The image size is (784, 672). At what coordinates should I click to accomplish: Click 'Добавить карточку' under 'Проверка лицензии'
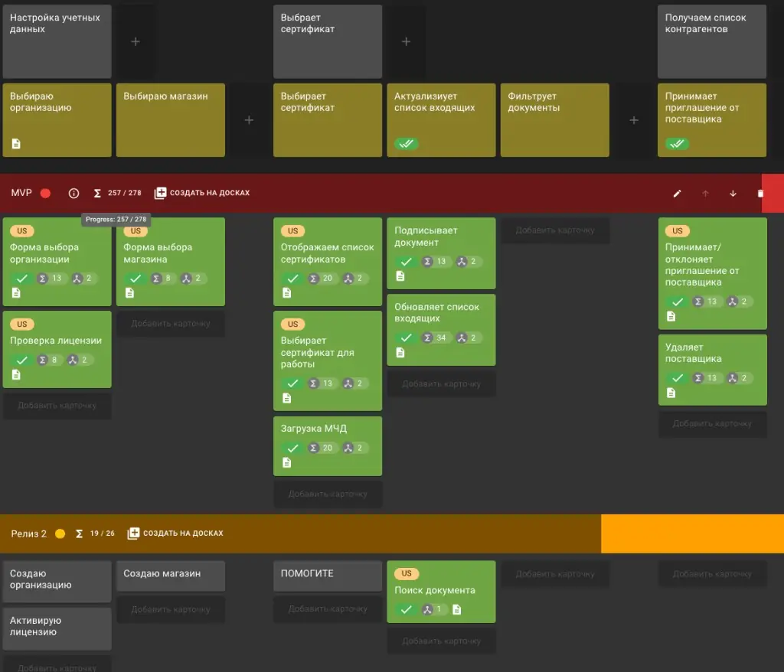57,406
